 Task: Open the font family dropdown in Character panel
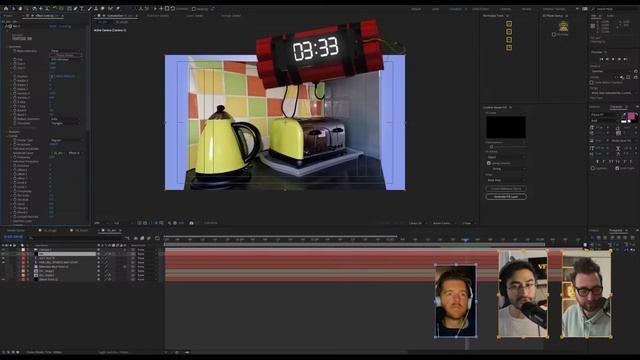[604, 115]
